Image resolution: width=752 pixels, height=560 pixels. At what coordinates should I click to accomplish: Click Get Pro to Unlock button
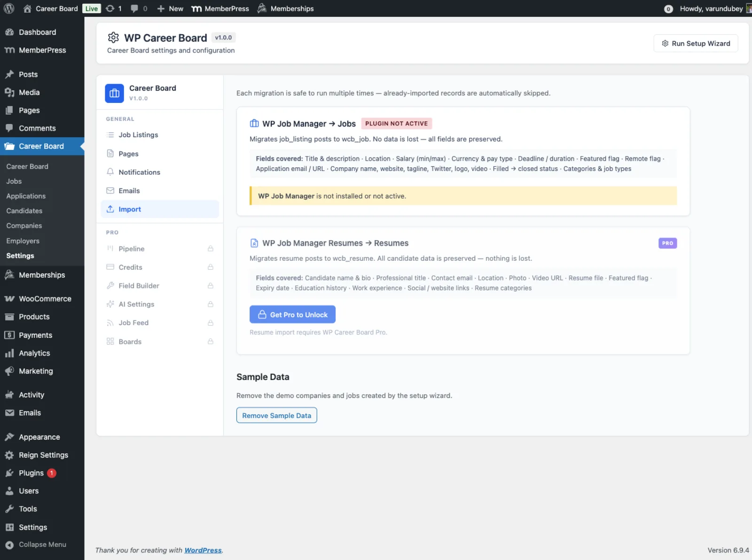pyautogui.click(x=292, y=315)
